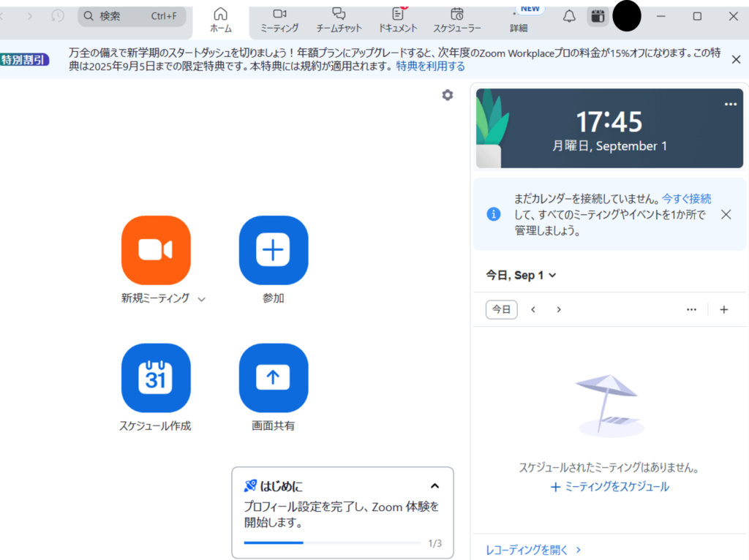Click the profile setup progress bar
The width and height of the screenshot is (749, 560).
pos(332,543)
